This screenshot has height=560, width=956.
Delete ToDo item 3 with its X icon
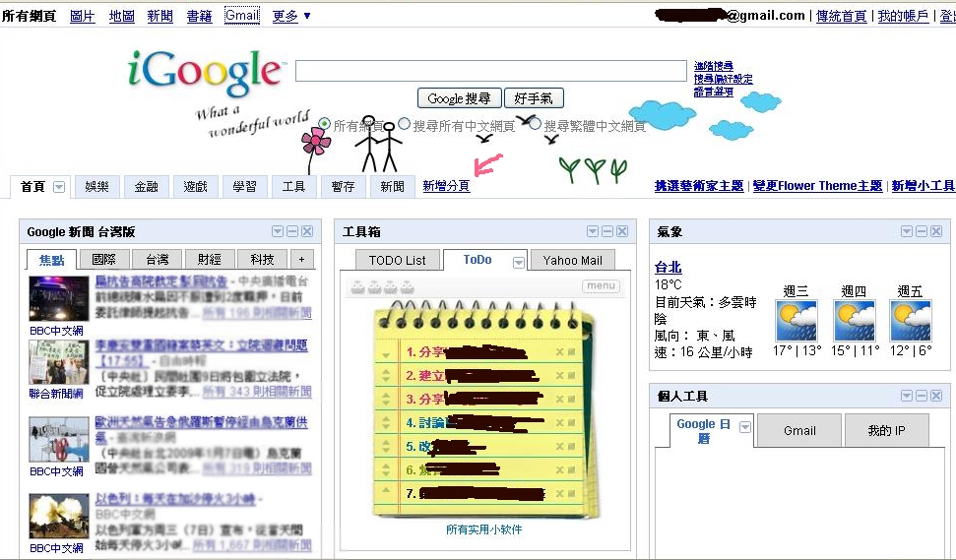click(x=559, y=400)
